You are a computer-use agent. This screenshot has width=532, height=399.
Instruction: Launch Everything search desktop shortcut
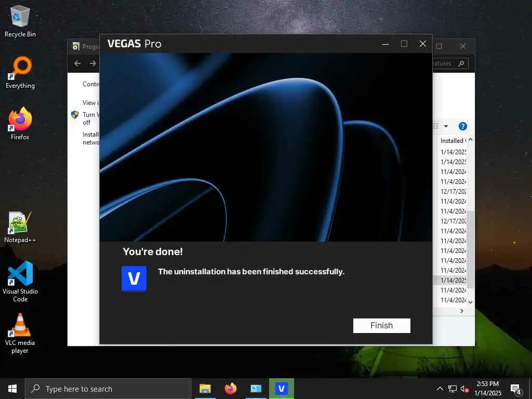pos(20,73)
